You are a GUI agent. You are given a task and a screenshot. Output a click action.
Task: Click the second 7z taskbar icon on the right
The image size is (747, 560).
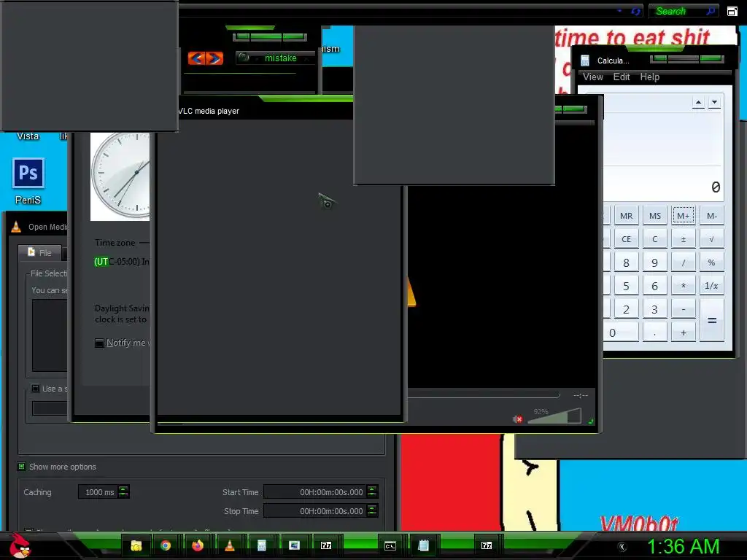tap(487, 545)
